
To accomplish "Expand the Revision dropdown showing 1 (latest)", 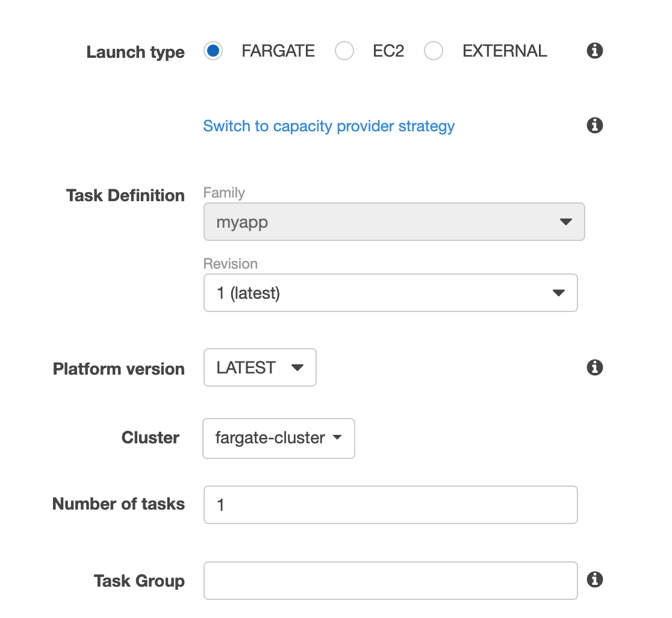I will point(391,293).
